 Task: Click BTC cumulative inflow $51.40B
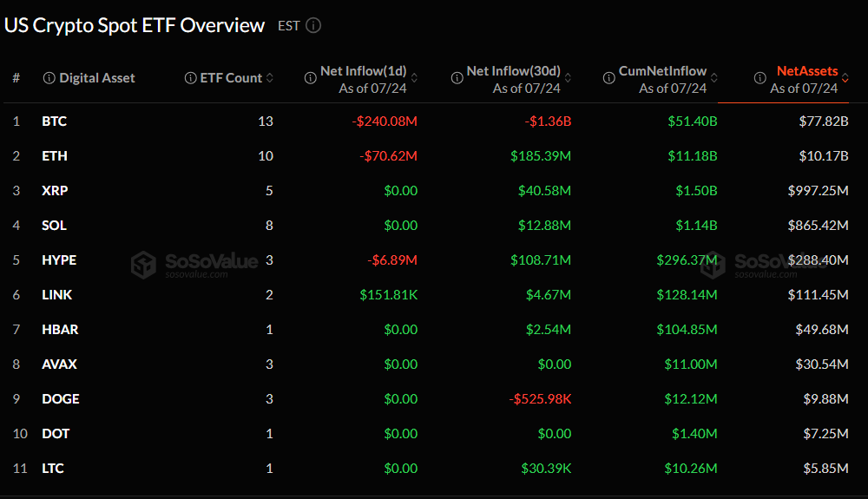coord(692,121)
